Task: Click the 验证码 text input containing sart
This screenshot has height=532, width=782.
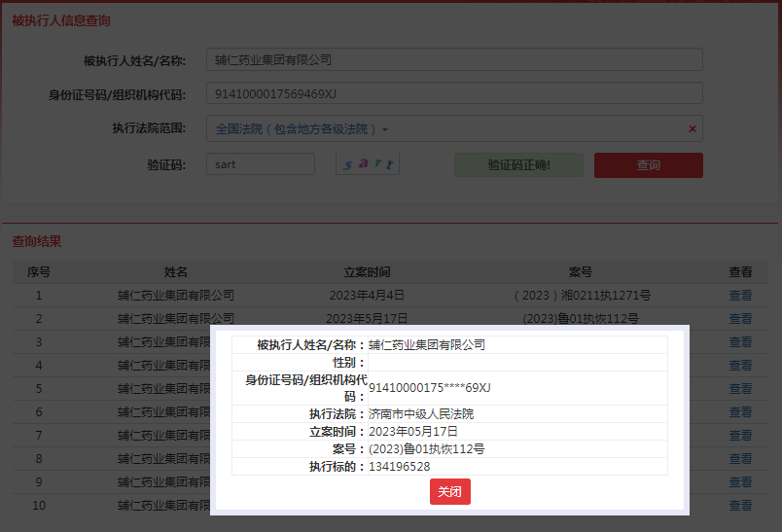Action: 261,164
